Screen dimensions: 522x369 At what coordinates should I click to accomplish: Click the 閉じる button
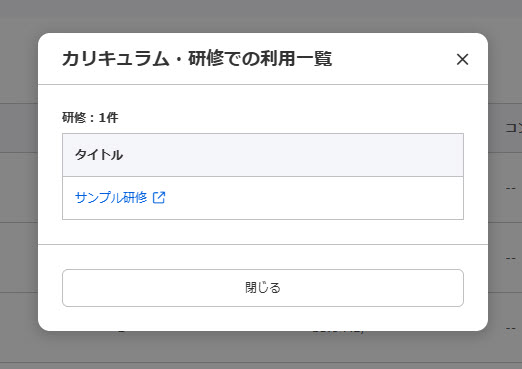pos(263,288)
